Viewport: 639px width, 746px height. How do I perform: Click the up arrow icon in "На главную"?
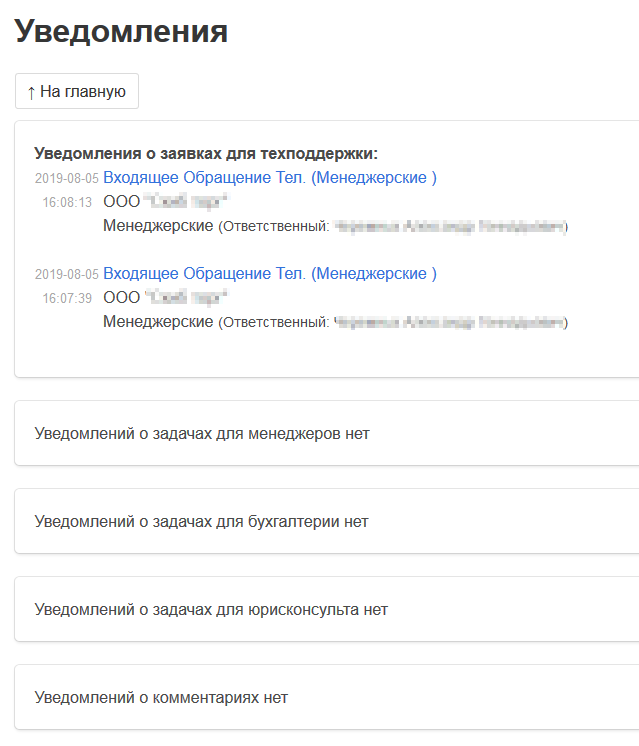(31, 92)
